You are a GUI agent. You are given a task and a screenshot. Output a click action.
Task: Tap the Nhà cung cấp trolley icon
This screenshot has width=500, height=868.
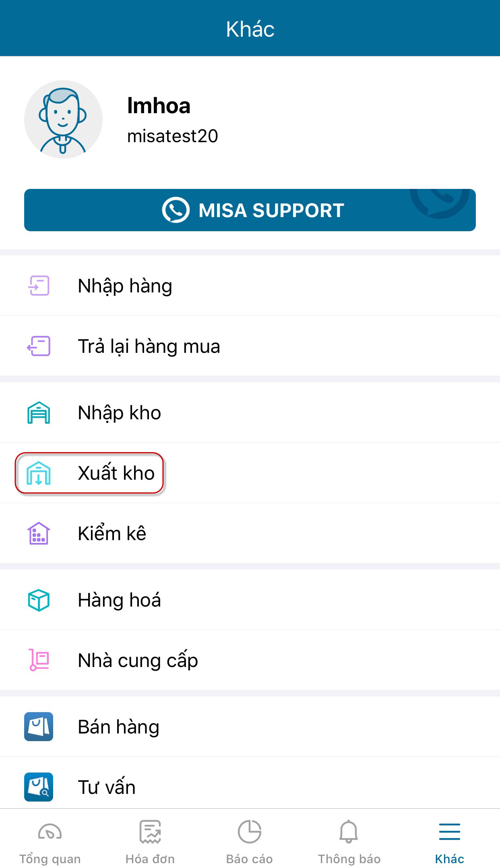point(39,660)
